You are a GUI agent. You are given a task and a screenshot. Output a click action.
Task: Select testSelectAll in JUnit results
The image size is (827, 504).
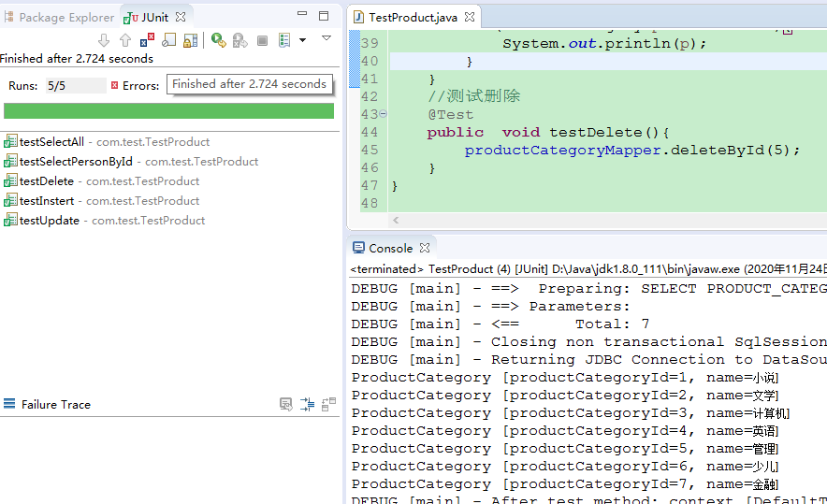pos(107,142)
